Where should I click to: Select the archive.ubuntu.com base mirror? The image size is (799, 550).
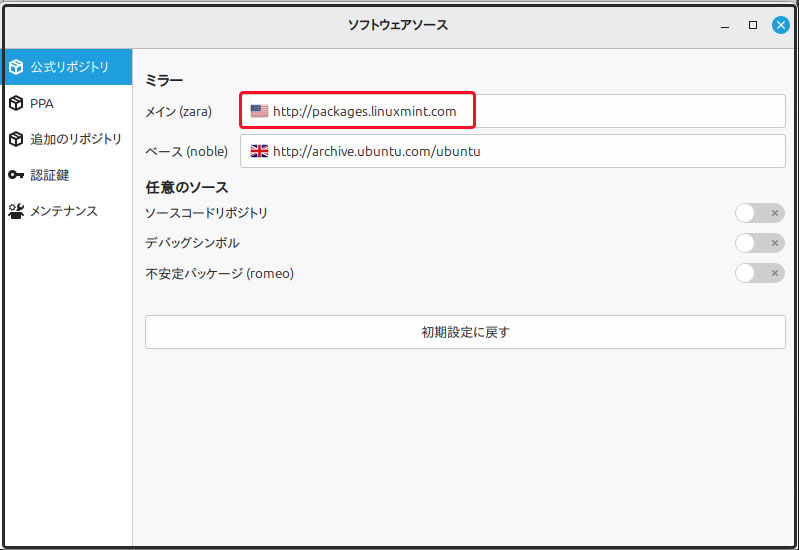pyautogui.click(x=513, y=151)
